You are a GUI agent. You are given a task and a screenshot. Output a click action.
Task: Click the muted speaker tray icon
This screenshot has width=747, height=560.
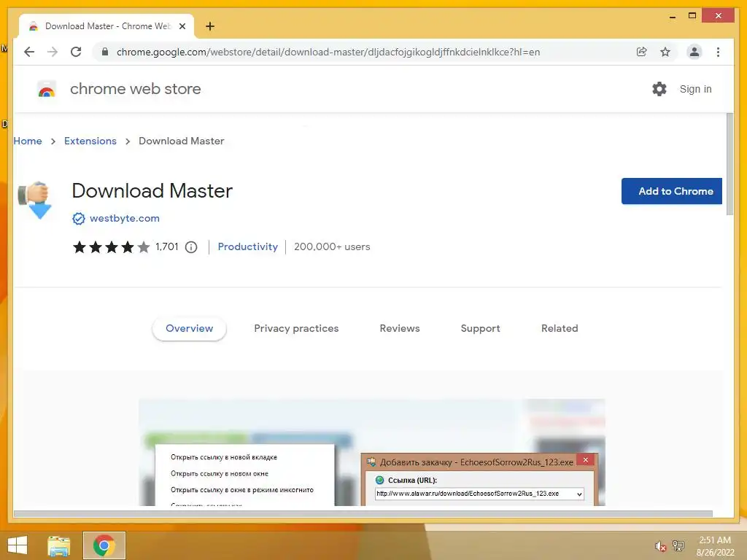coord(660,546)
